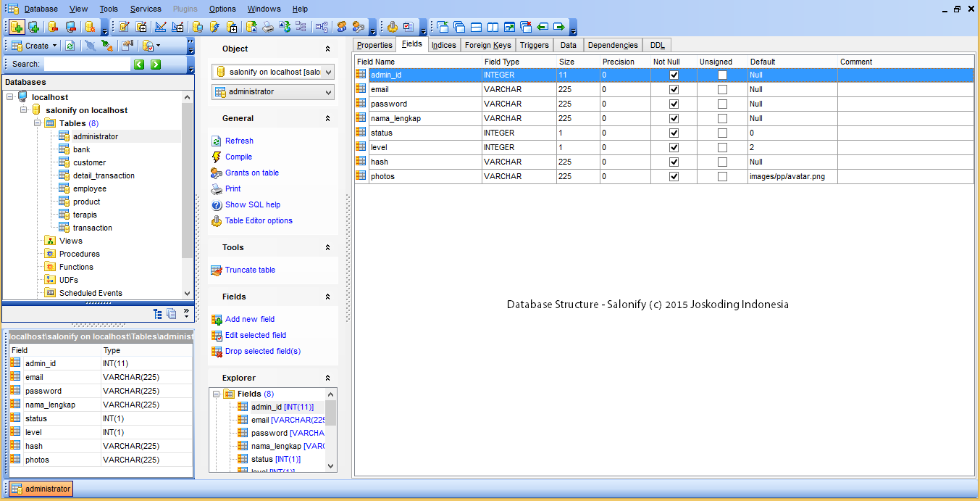Click the Compile lightning icon

pyautogui.click(x=216, y=157)
